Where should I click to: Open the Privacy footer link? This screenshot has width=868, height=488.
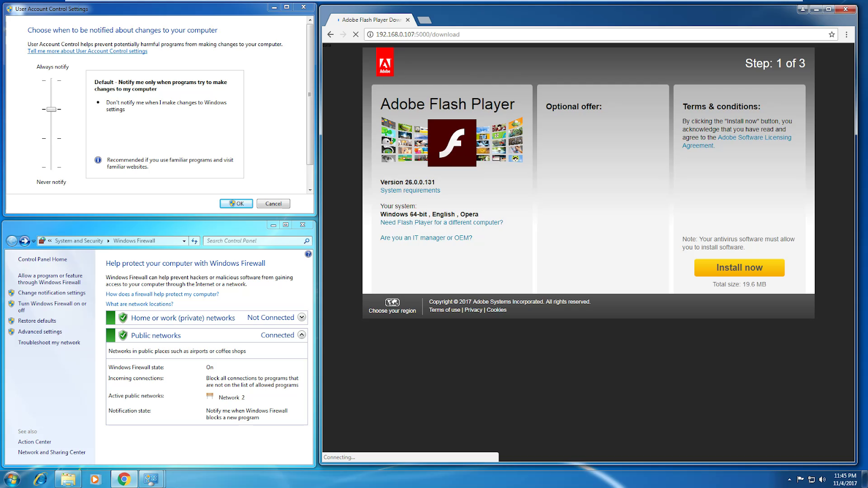point(473,310)
